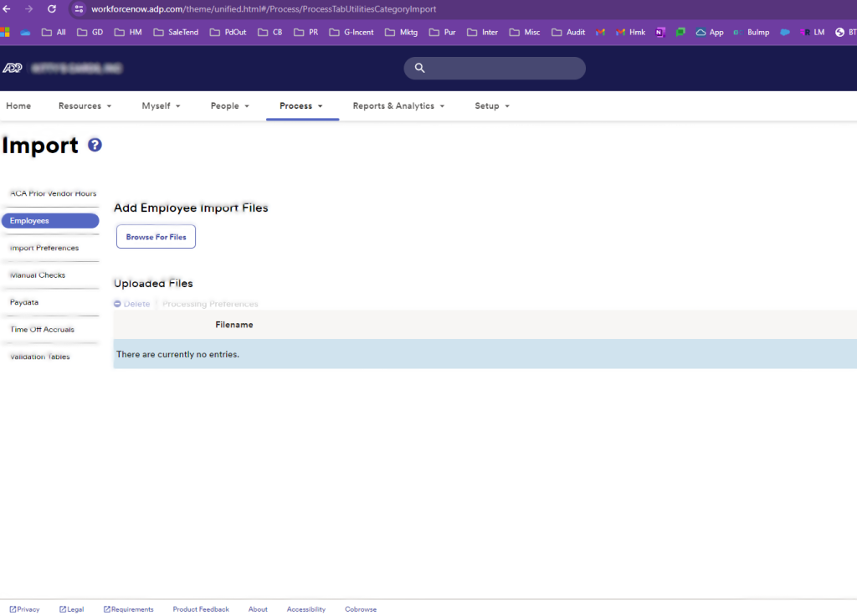Open the Product Feedback link
This screenshot has height=616, width=857.
point(201,609)
